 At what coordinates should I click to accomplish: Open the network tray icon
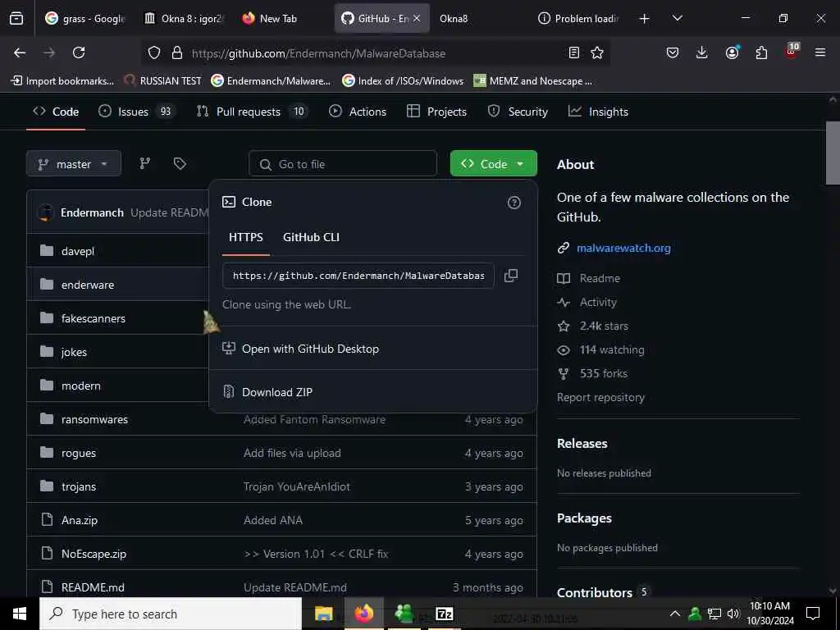714,614
